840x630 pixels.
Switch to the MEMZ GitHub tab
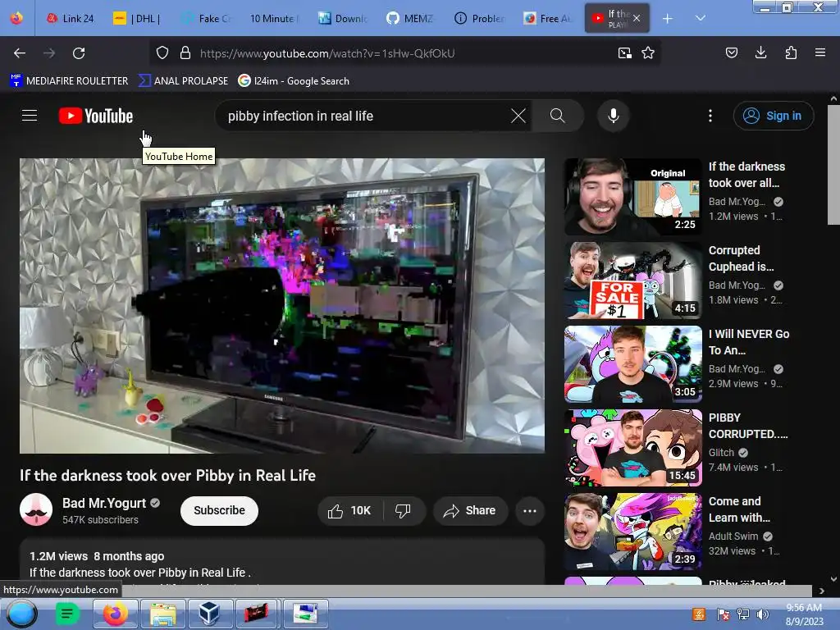point(410,19)
